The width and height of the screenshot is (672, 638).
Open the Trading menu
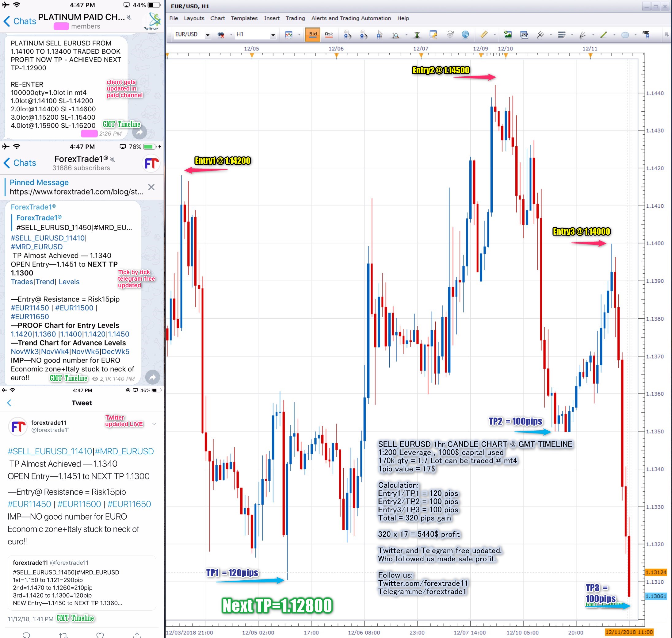(x=295, y=18)
